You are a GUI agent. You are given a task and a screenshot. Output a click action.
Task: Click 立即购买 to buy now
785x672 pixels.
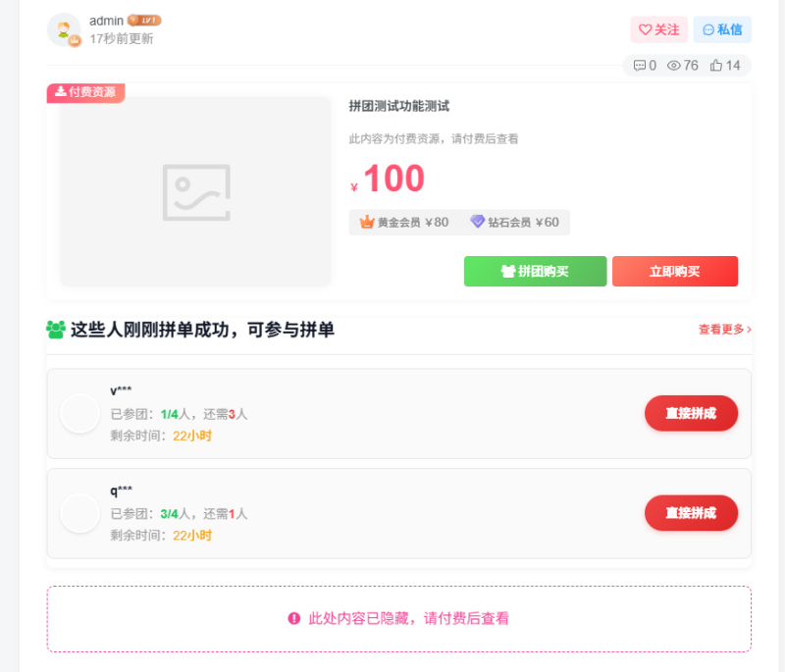(x=675, y=271)
